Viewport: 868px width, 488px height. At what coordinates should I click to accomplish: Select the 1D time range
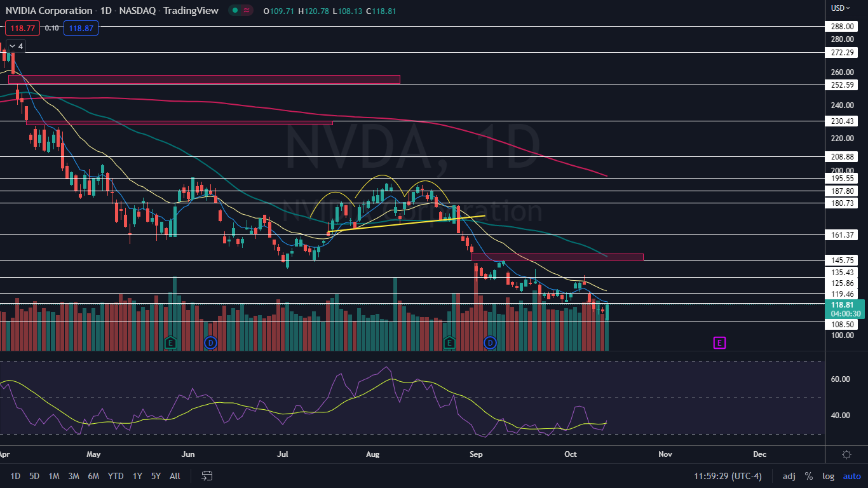coord(15,476)
